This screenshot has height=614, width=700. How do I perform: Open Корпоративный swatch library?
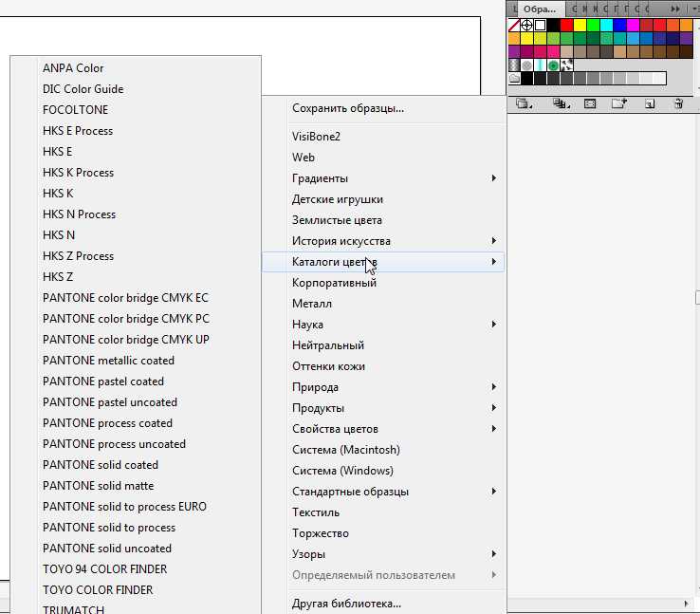[383, 283]
